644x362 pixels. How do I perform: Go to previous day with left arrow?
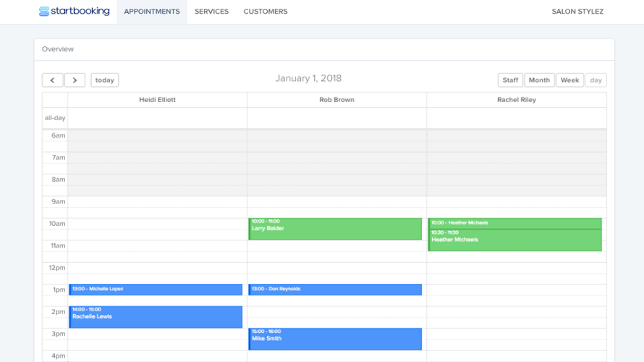point(53,80)
